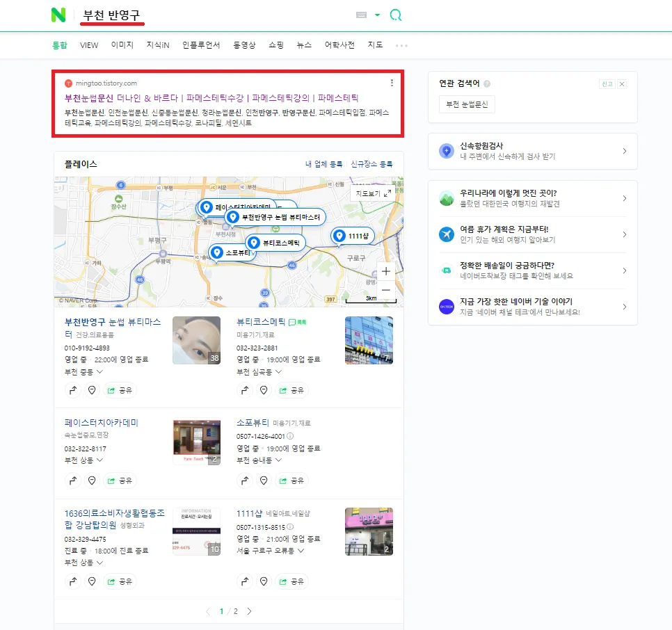Click the search magnifier icon

(x=396, y=15)
